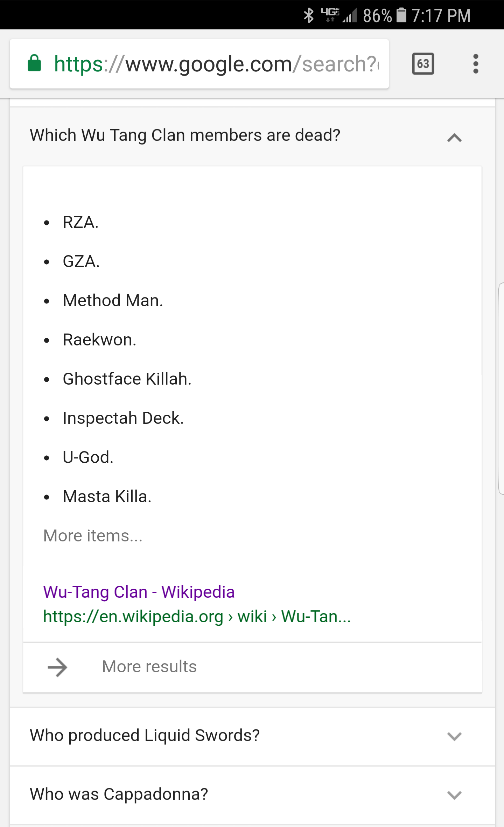Tap More items below the member list
The height and width of the screenshot is (827, 504).
[93, 535]
